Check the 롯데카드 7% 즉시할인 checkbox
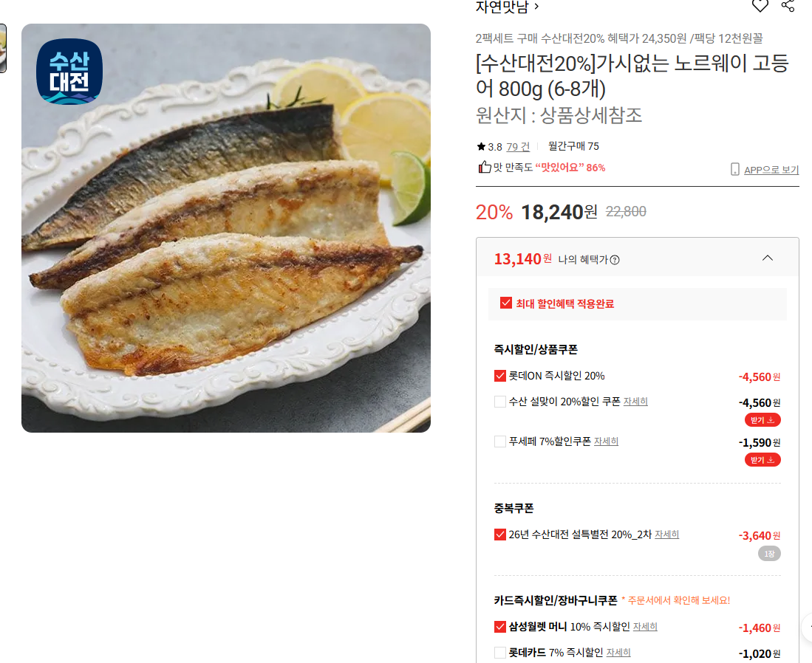Screen dimensions: 812x663 499,653
